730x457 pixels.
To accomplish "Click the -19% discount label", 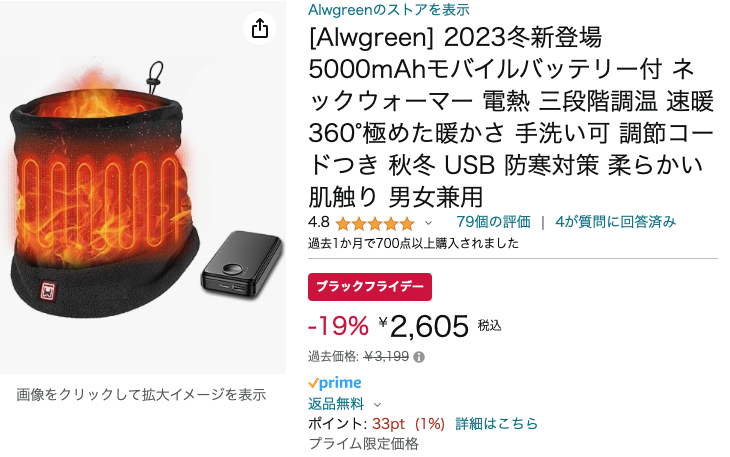I will (338, 326).
